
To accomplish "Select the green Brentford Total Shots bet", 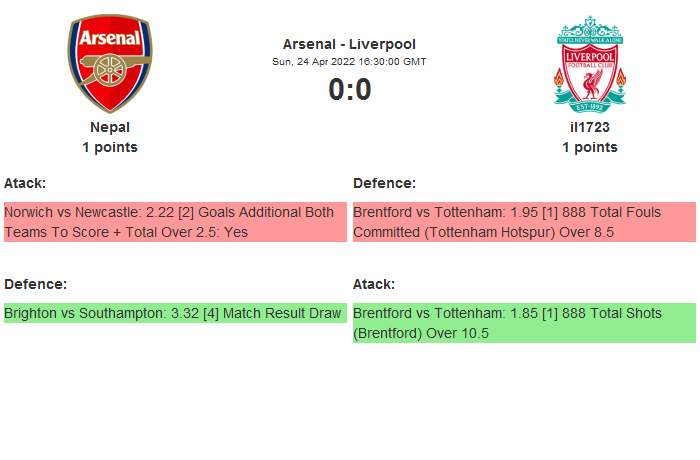I will (524, 323).
